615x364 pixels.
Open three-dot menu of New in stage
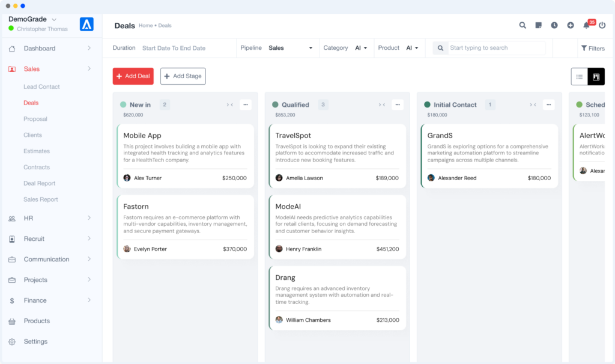pos(246,105)
